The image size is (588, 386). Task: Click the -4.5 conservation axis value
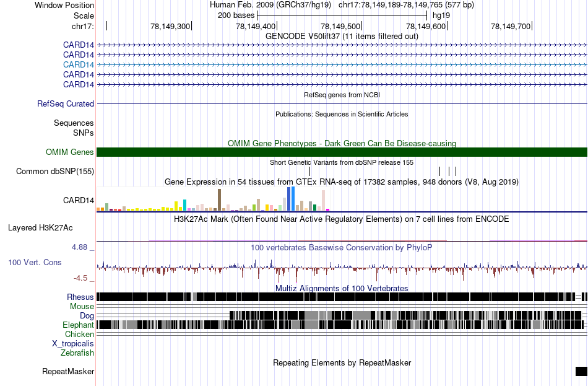point(80,278)
